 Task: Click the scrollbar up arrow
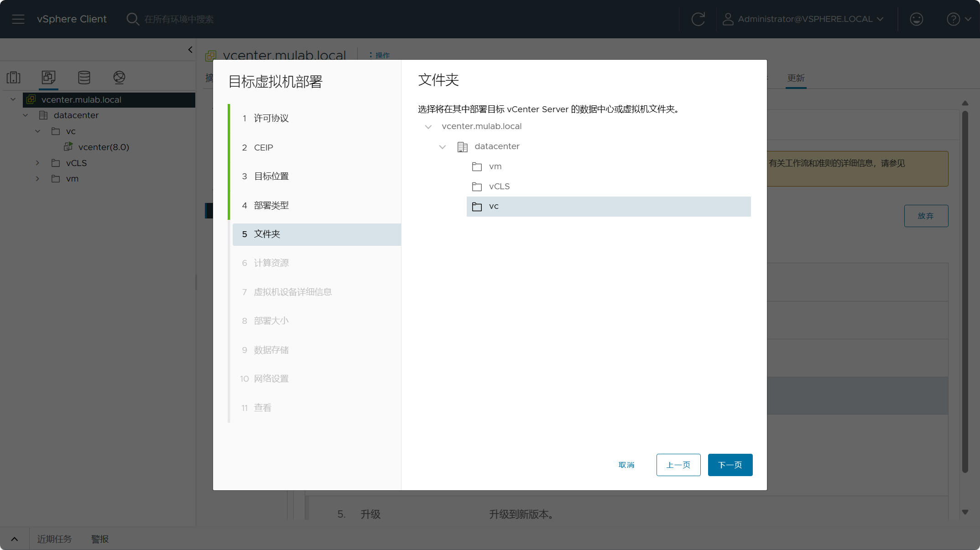pos(964,103)
